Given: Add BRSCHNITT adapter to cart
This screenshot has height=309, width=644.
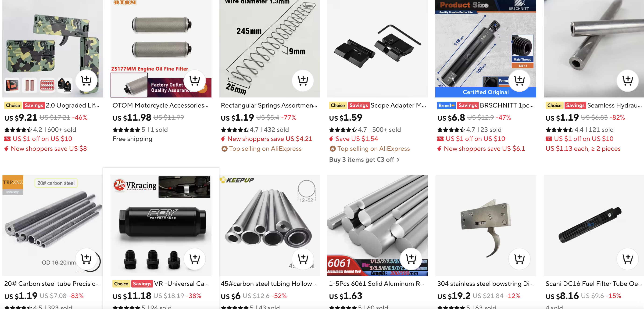Looking at the screenshot, I should (519, 80).
